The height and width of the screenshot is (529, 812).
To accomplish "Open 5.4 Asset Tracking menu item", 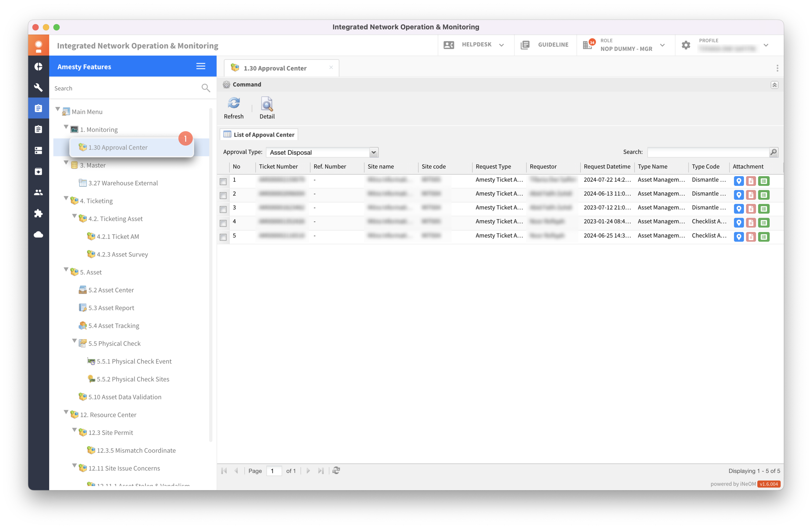I will coord(114,326).
